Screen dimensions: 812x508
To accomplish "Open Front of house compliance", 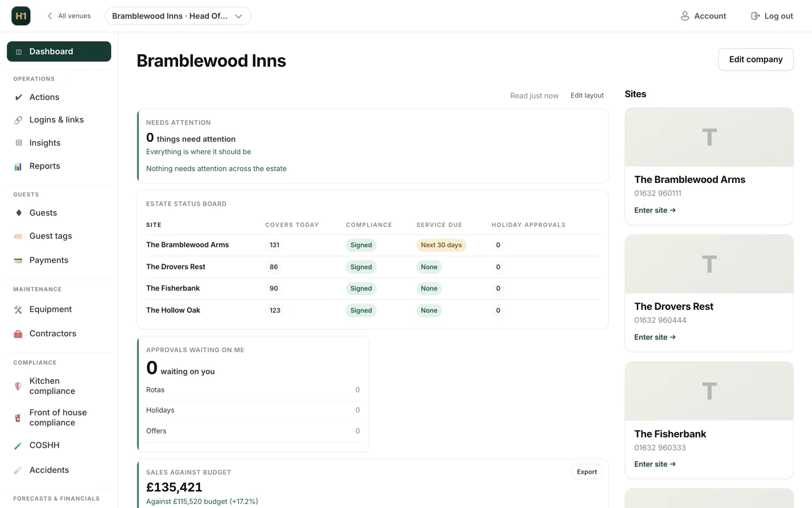I will pyautogui.click(x=59, y=418).
